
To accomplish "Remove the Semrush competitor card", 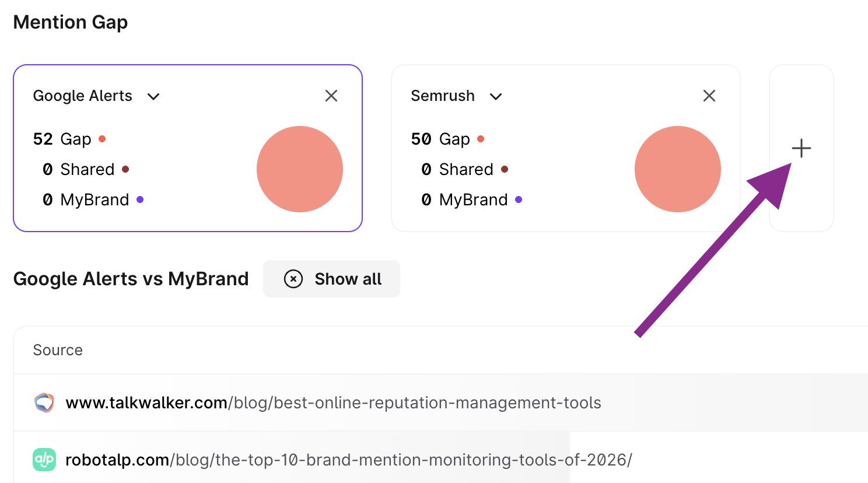I will point(709,96).
